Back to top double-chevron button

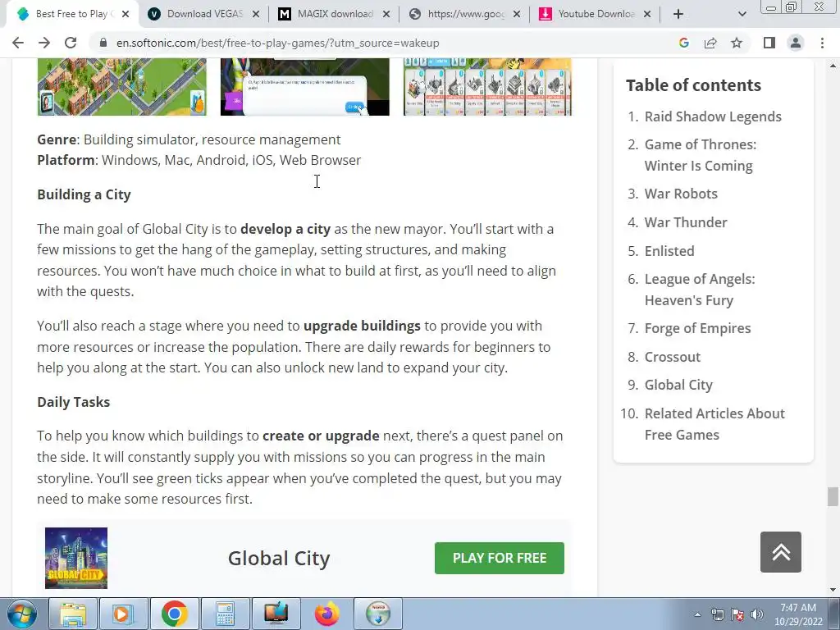click(781, 552)
